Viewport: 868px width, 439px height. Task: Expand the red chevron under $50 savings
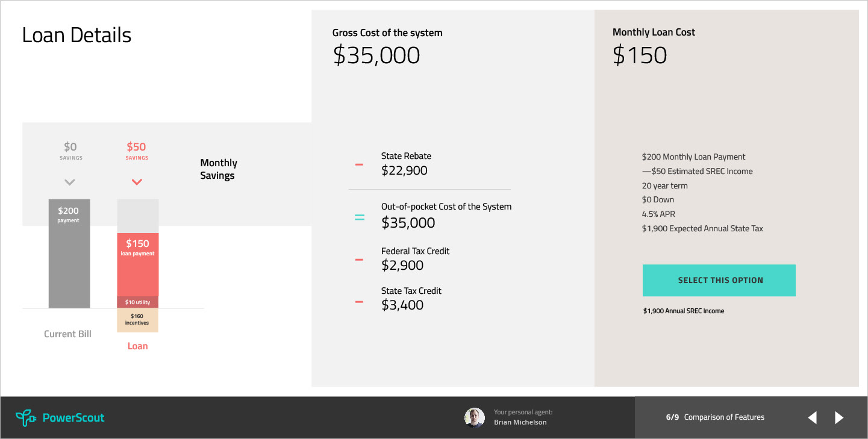tap(137, 182)
